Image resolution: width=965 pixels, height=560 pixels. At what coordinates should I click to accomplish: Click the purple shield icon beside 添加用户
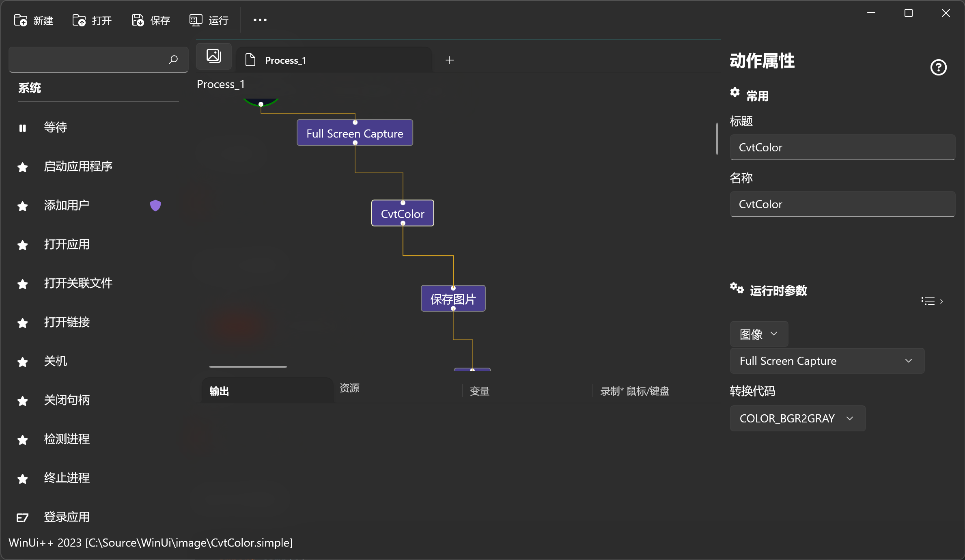click(155, 205)
